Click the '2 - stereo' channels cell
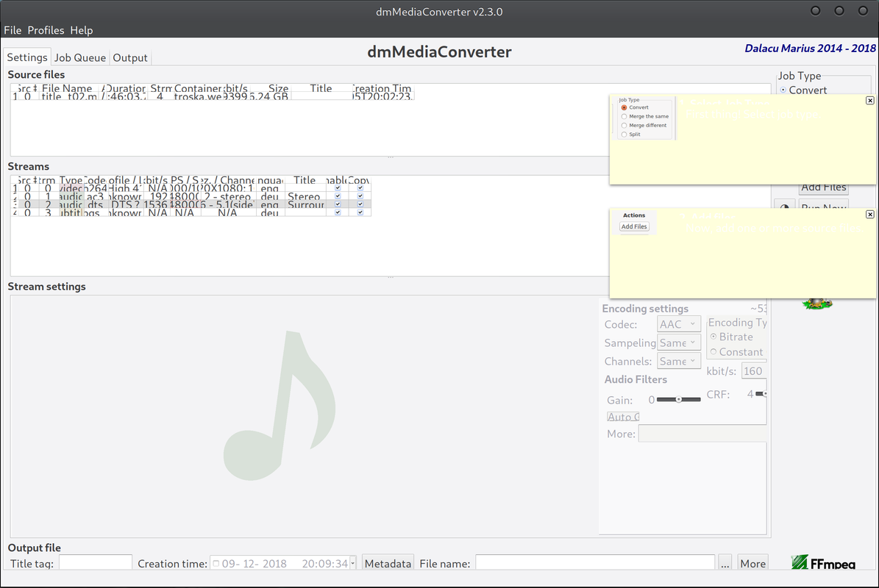This screenshot has height=588, width=879. click(x=227, y=196)
